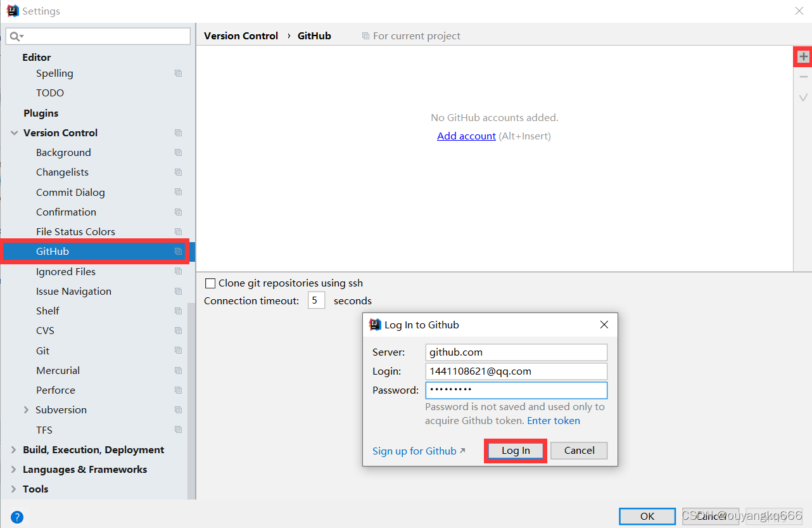Click project-level icon beside CVS

click(179, 331)
